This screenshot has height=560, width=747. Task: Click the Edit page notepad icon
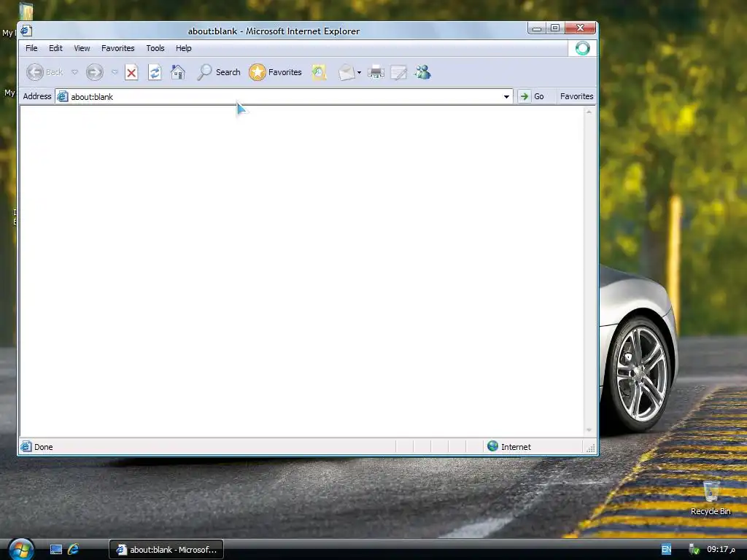click(399, 72)
